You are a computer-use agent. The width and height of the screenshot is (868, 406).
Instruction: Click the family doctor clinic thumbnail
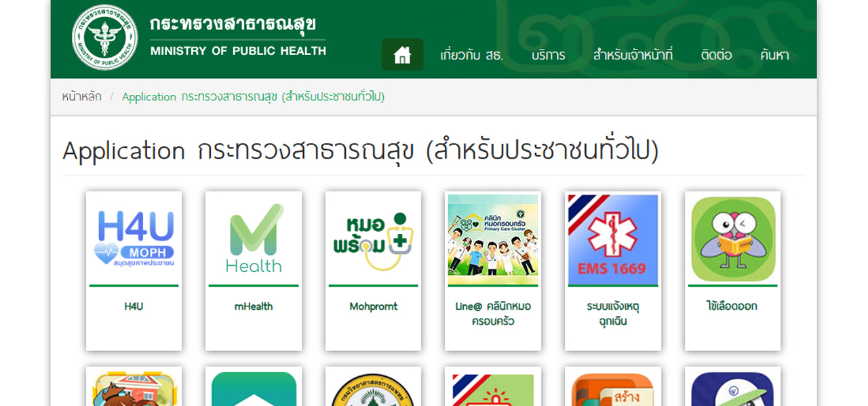[493, 239]
